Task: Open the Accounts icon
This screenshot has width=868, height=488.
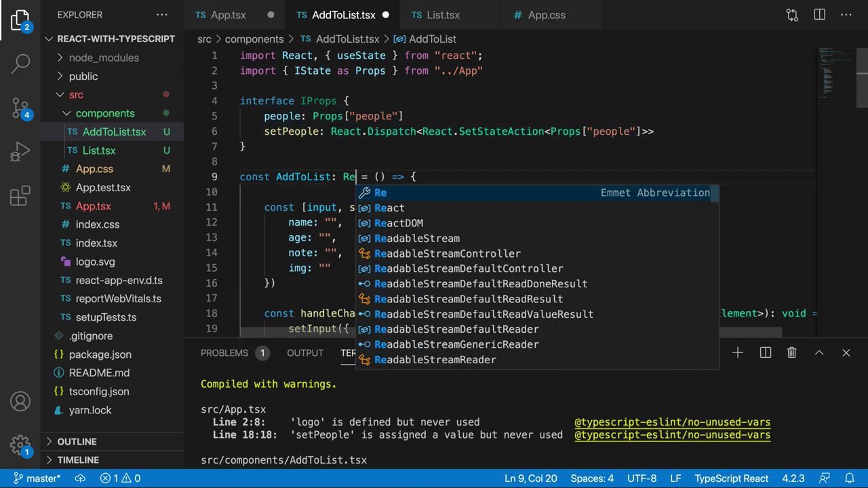Action: [20, 401]
